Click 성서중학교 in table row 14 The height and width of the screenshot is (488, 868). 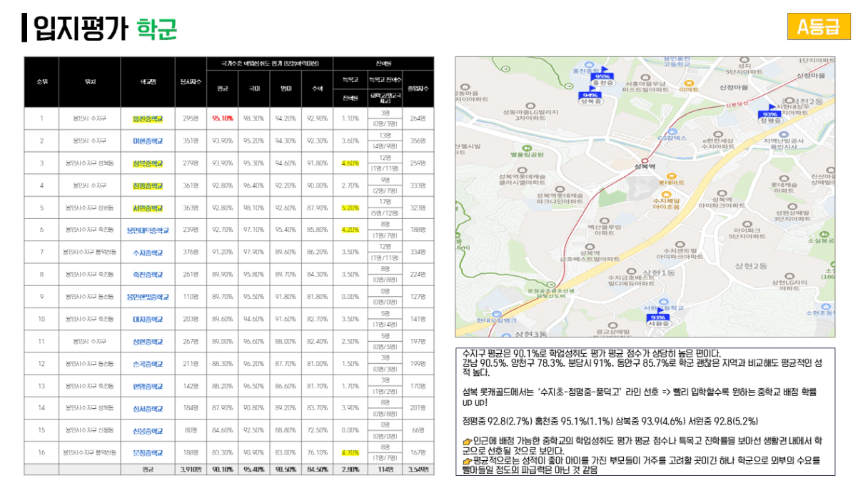pyautogui.click(x=148, y=408)
